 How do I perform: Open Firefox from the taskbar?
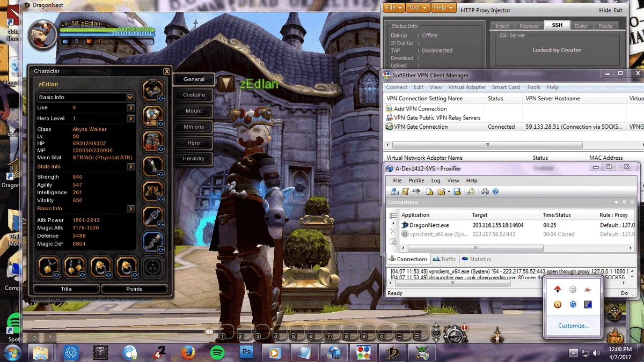188,353
